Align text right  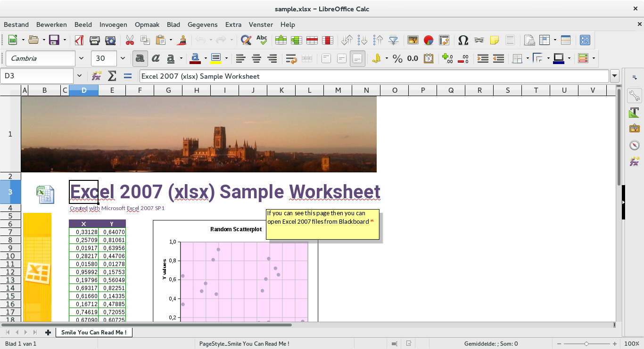click(x=272, y=58)
